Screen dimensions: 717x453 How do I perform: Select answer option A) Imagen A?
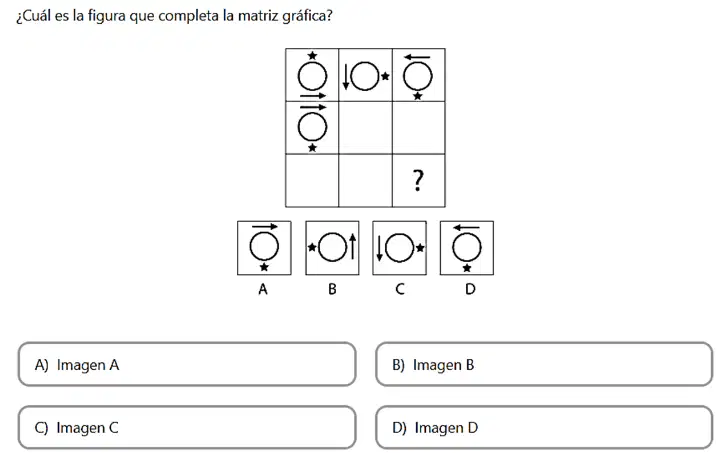point(187,364)
